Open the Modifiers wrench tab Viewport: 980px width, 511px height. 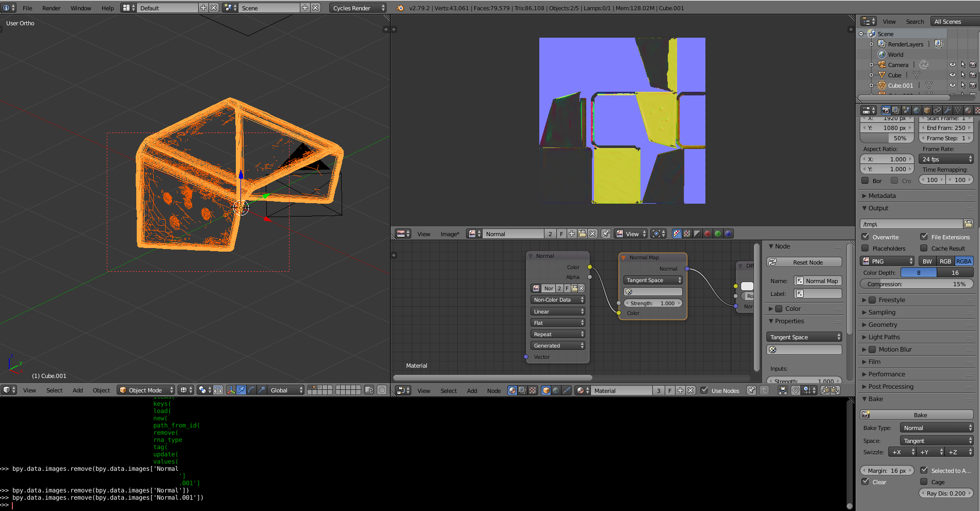click(947, 110)
